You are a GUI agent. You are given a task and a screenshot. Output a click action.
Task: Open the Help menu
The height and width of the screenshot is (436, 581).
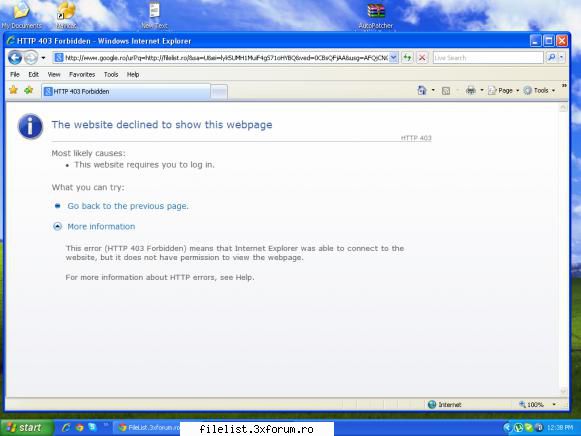pyautogui.click(x=133, y=74)
